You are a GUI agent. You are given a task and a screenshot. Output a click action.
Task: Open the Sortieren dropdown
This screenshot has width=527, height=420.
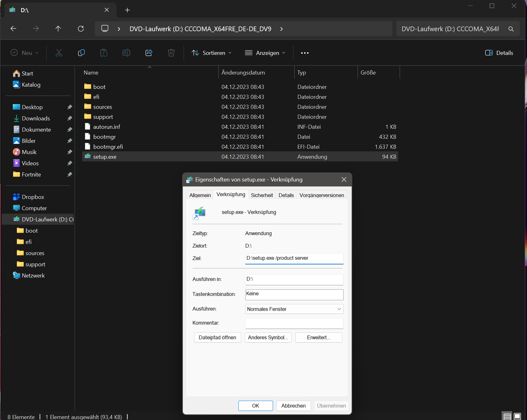[x=211, y=53]
